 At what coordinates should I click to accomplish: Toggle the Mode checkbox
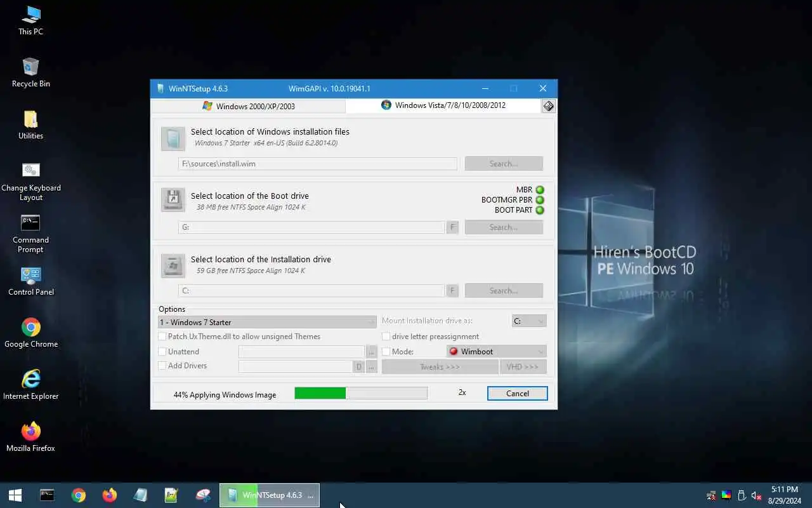(386, 352)
